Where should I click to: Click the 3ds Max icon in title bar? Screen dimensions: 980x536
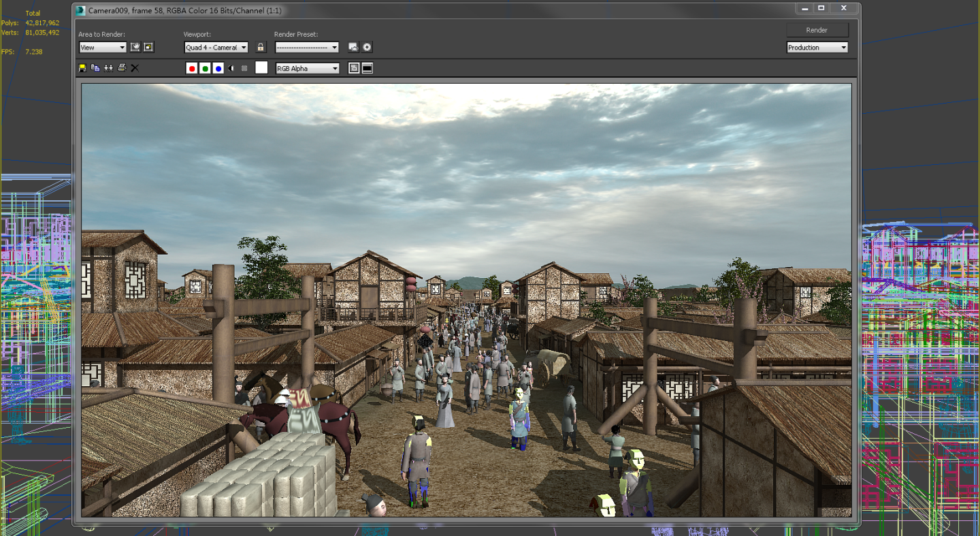click(81, 10)
